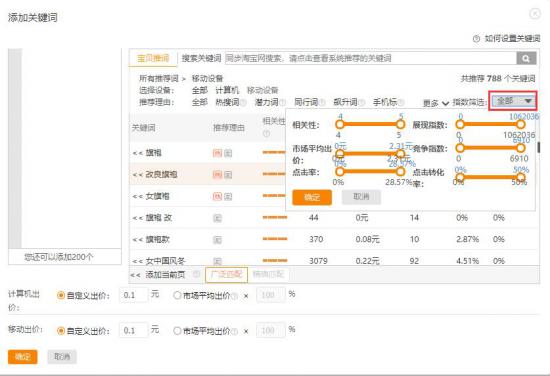This screenshot has height=376, width=550.
Task: Select 全部 under 推荐理由
Action: coord(200,102)
